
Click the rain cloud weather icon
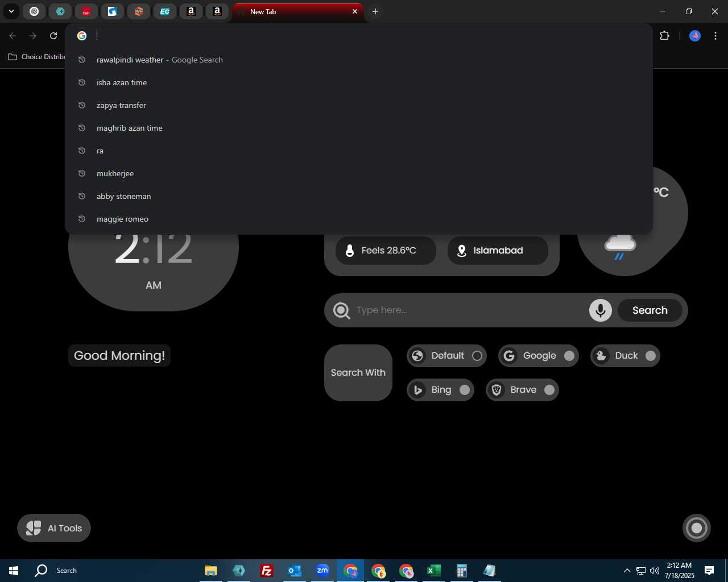(620, 247)
